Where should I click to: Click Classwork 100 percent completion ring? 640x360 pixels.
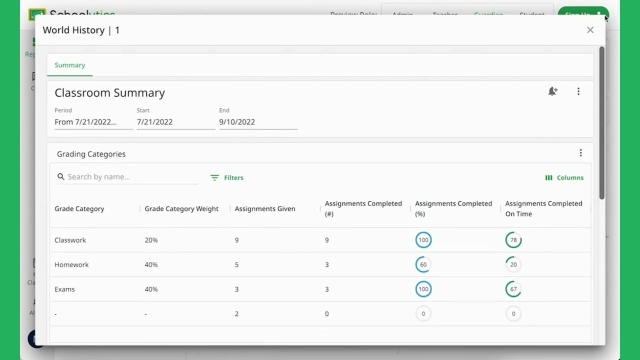423,240
